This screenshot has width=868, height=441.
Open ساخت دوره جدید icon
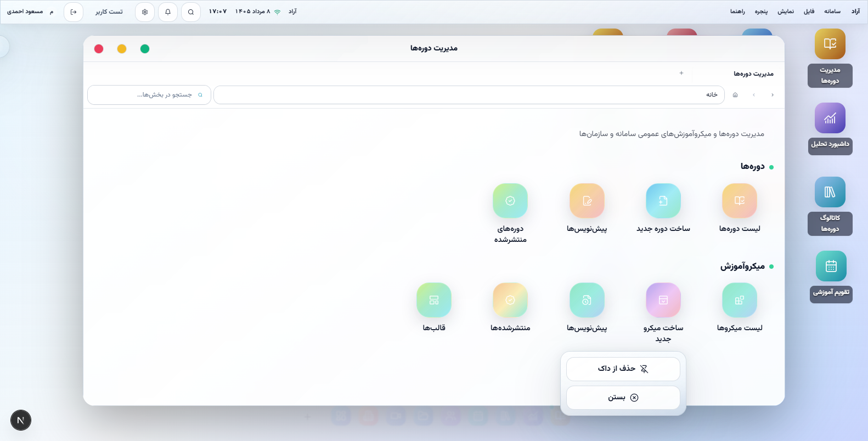(663, 201)
